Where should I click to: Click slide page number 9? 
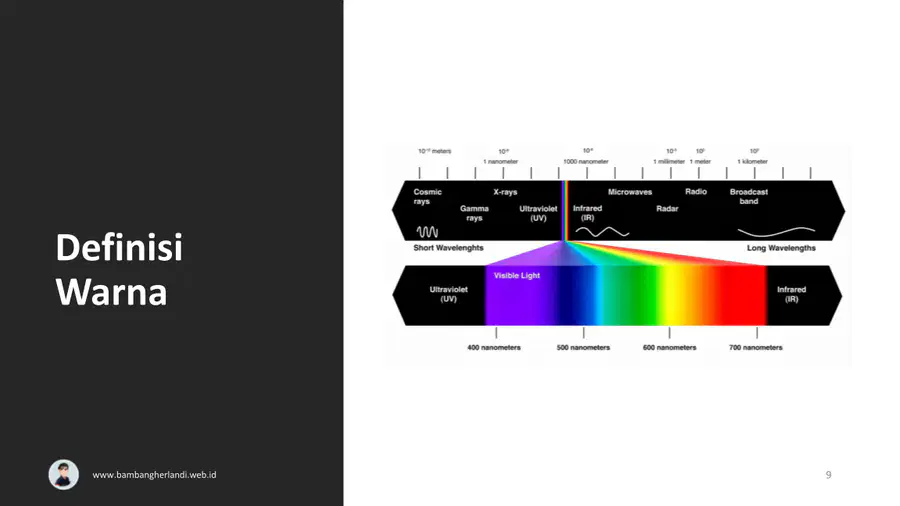point(828,474)
